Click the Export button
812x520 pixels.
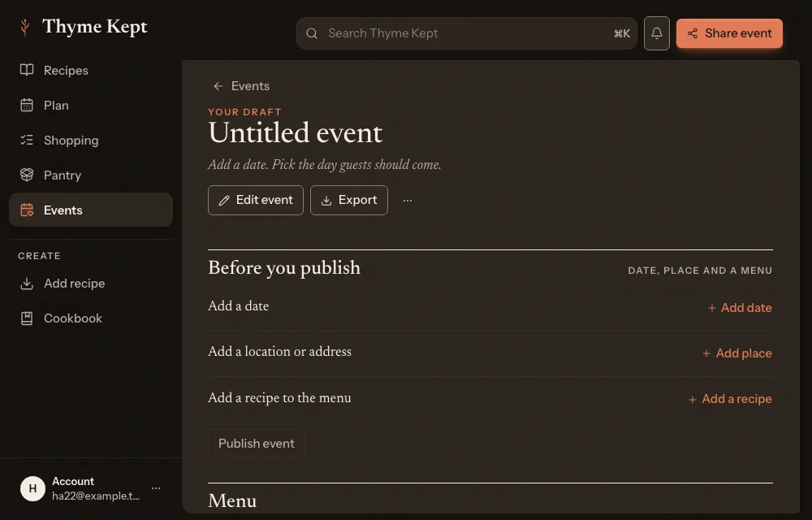coord(348,200)
